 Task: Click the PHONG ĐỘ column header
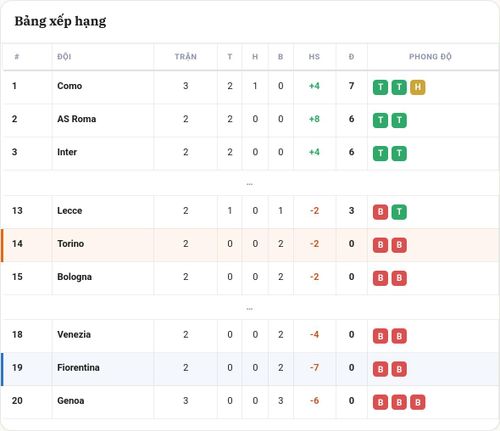click(x=430, y=57)
